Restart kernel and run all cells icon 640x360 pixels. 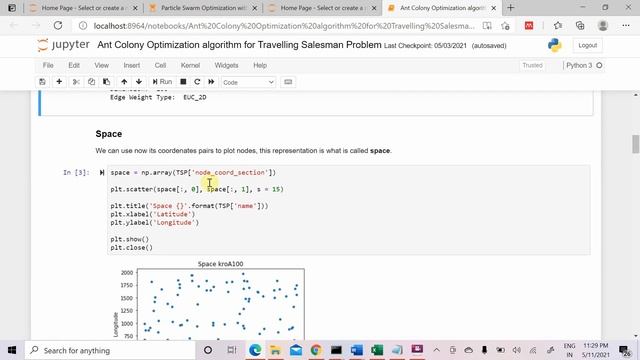211,82
